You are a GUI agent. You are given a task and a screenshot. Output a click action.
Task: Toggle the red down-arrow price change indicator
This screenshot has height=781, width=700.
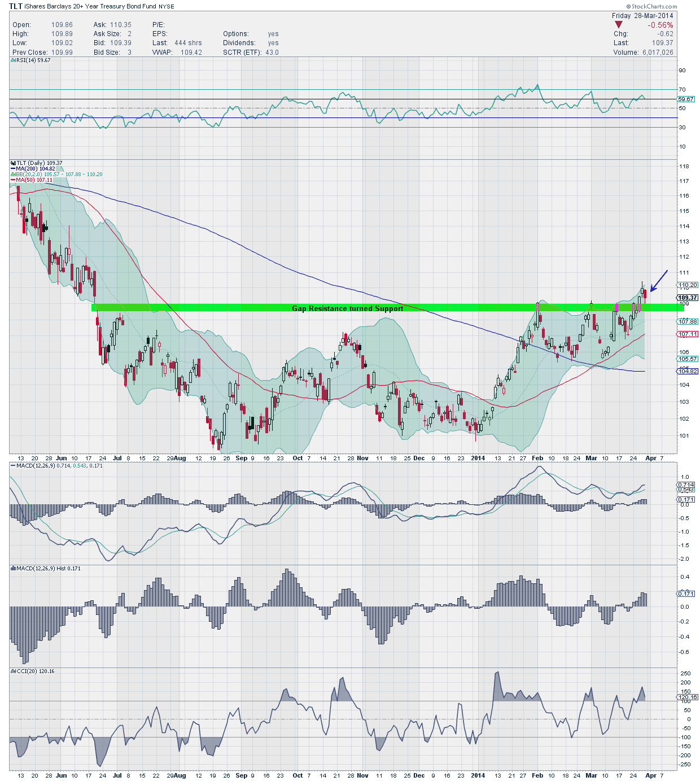pos(619,25)
